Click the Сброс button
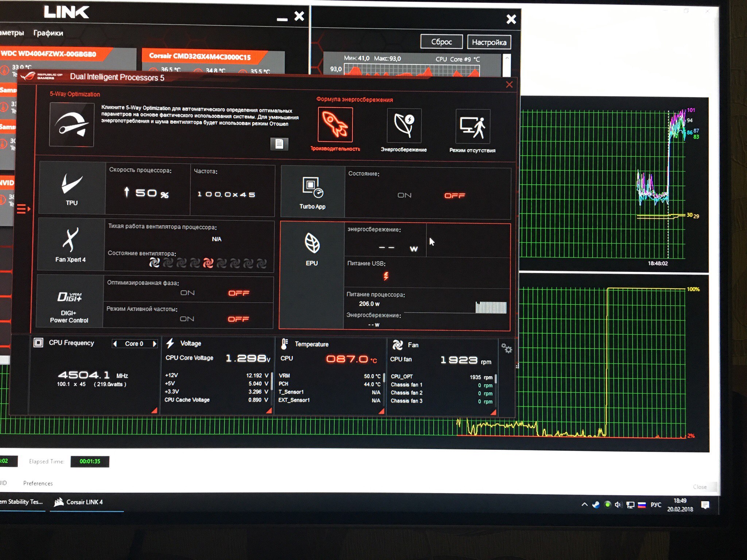747x560 pixels. point(441,42)
